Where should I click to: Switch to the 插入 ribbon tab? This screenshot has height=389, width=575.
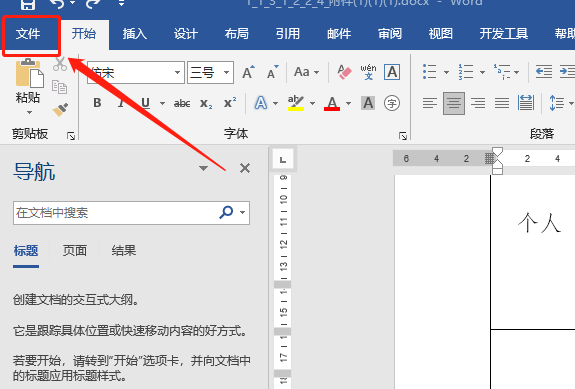(x=135, y=34)
